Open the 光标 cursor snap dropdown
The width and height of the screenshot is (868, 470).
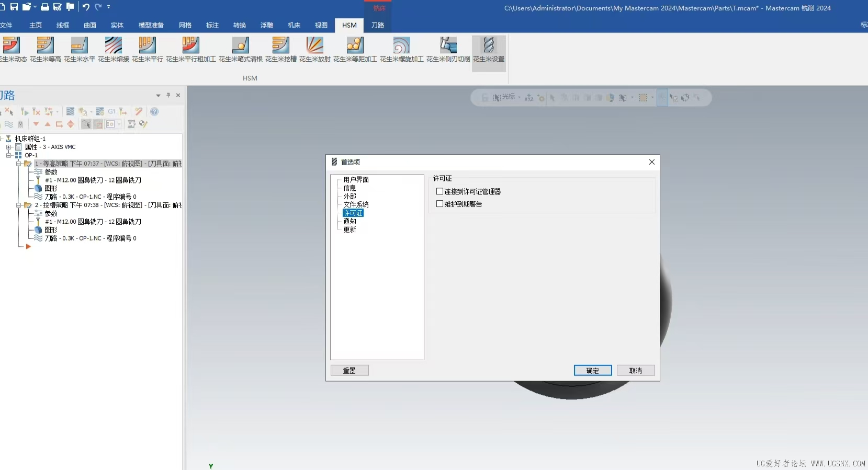pos(519,97)
